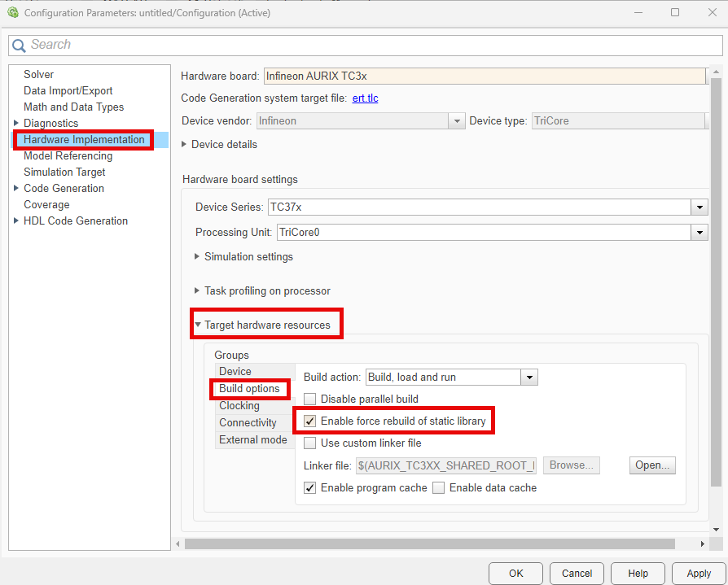
Task: Tick the Enable data cache checkbox
Action: [439, 488]
